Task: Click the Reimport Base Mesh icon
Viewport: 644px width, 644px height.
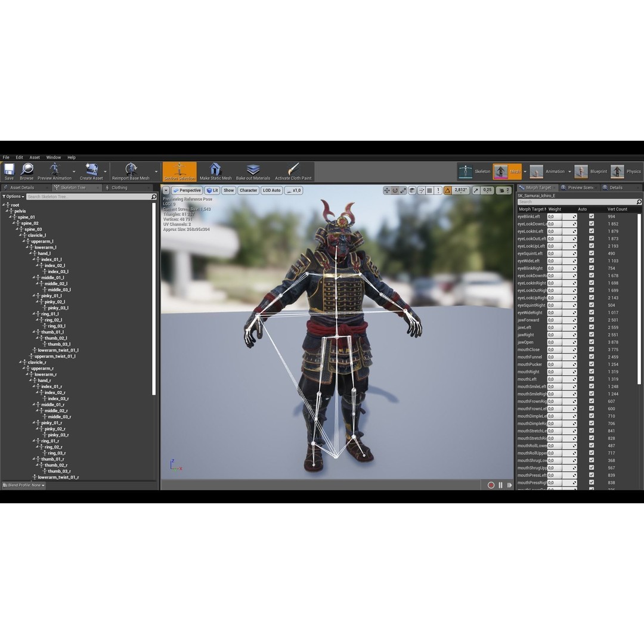Action: click(131, 169)
